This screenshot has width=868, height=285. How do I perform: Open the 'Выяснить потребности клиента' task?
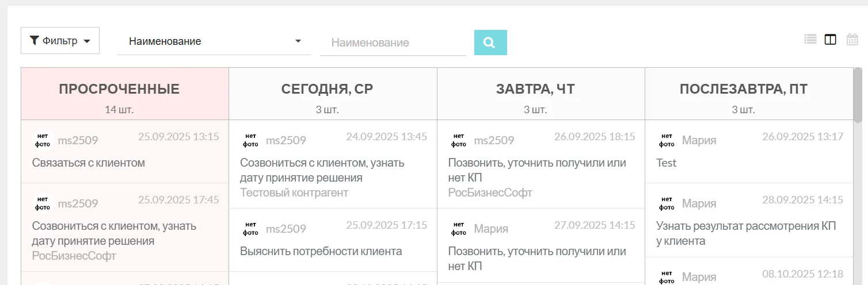(x=321, y=251)
